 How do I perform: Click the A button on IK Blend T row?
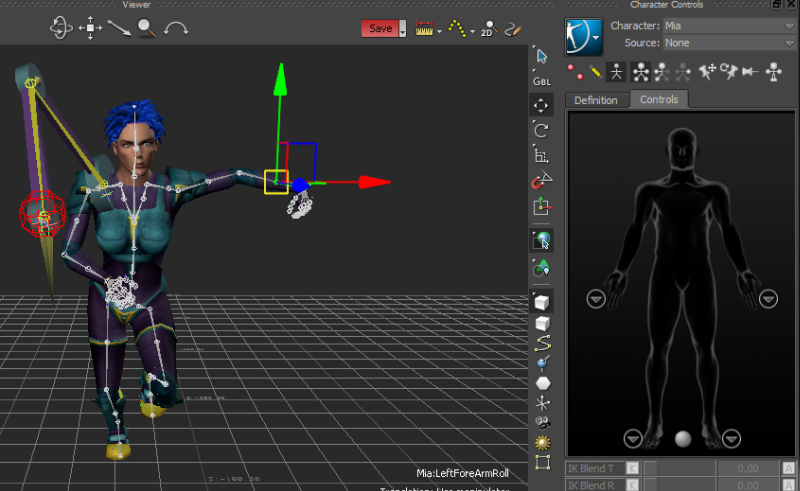tap(788, 468)
